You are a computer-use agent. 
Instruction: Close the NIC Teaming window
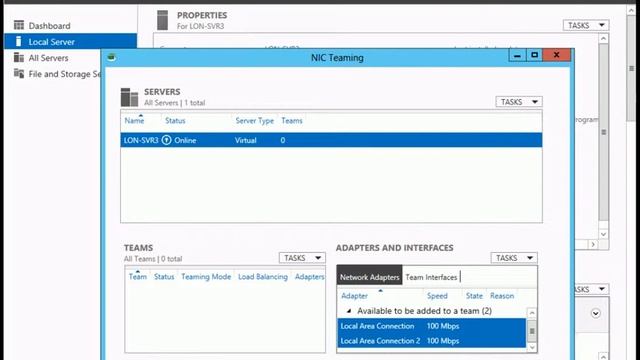(x=556, y=55)
